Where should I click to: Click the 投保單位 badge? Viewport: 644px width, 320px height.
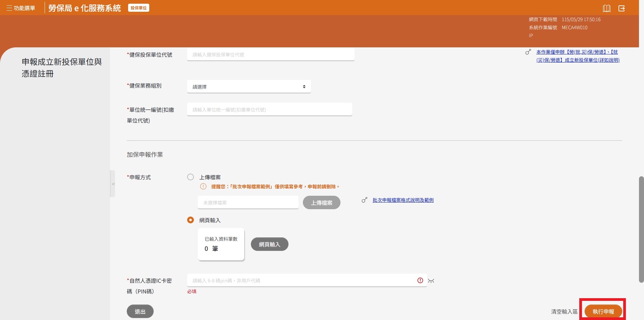tap(139, 8)
